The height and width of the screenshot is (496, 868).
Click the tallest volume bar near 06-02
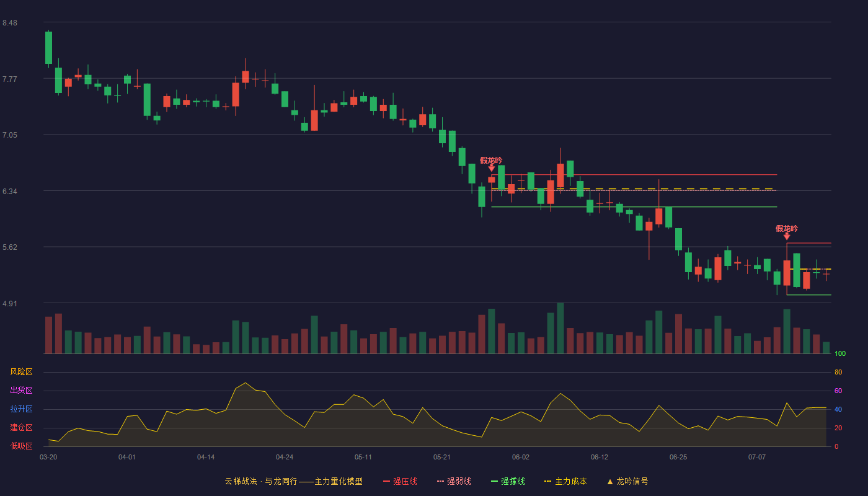(x=560, y=328)
